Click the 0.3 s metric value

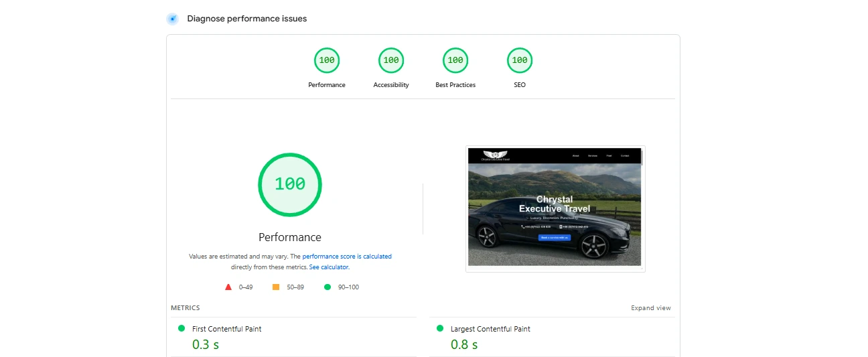click(x=206, y=345)
